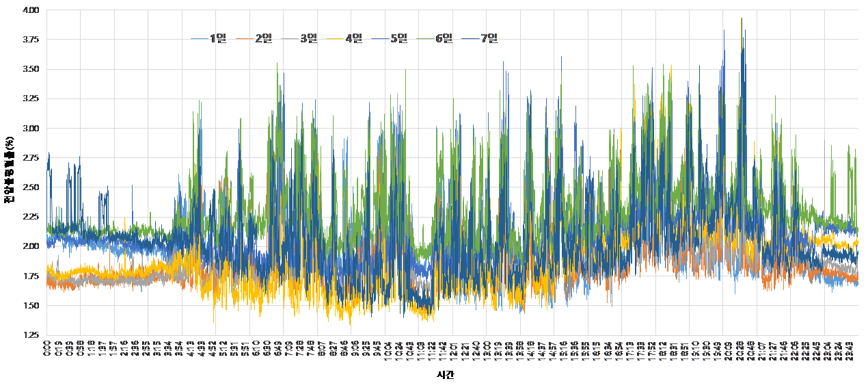Select the 2일 legend entry
This screenshot has height=392, width=868.
point(254,39)
